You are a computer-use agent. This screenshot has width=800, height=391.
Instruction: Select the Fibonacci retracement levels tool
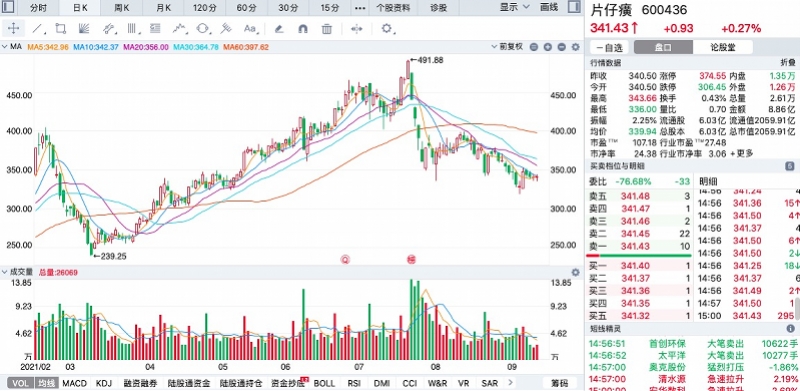156,29
